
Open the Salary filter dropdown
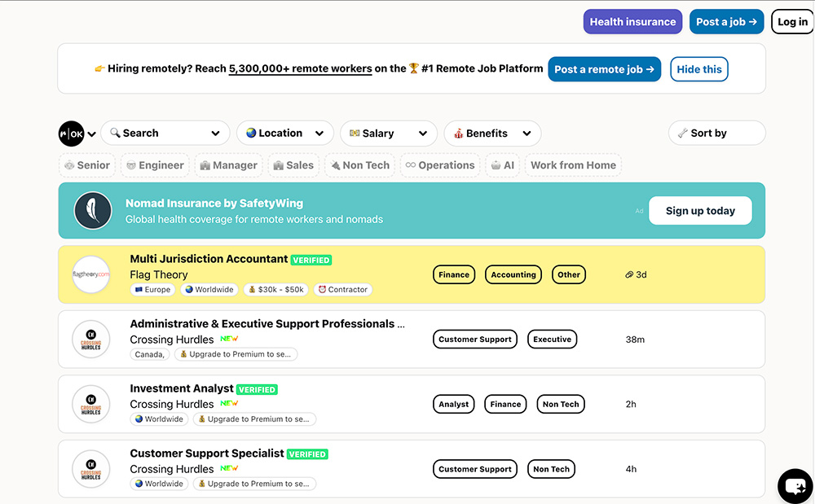(389, 133)
